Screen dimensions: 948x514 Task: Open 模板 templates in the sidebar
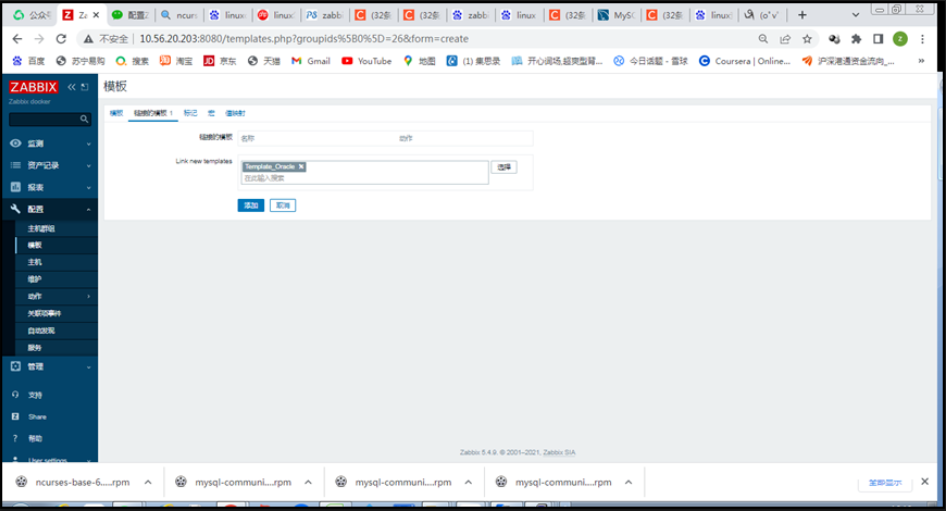tap(34, 245)
